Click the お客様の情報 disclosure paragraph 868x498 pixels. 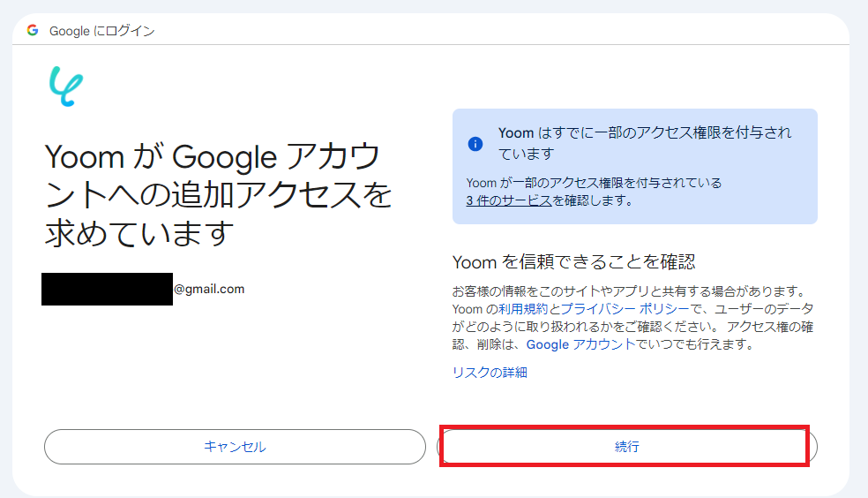pos(632,318)
